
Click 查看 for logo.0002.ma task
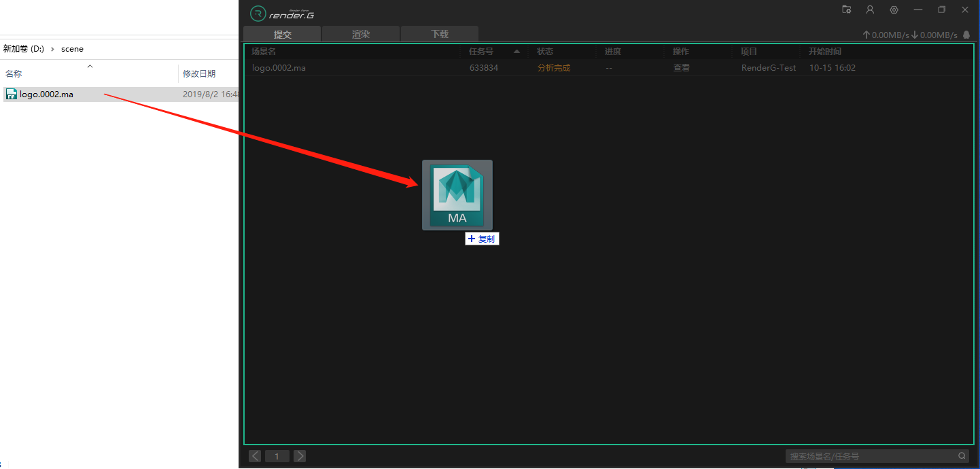[x=681, y=68]
